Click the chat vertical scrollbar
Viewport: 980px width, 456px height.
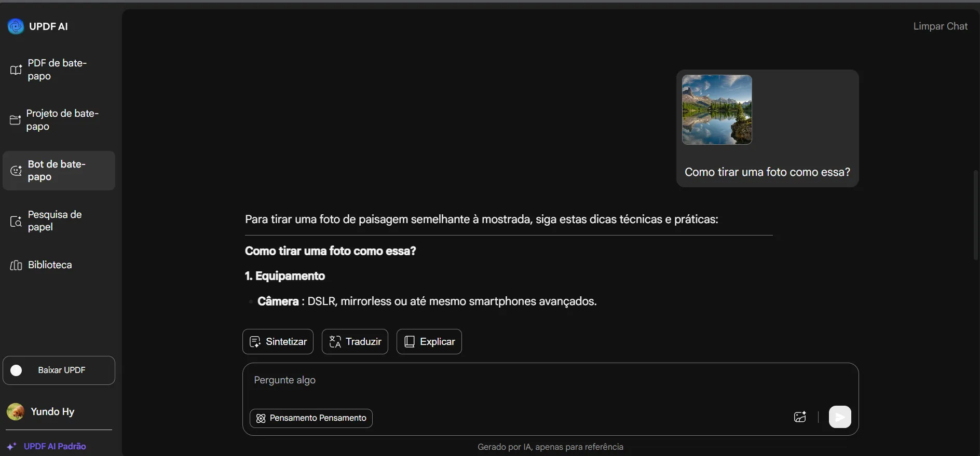click(x=976, y=215)
